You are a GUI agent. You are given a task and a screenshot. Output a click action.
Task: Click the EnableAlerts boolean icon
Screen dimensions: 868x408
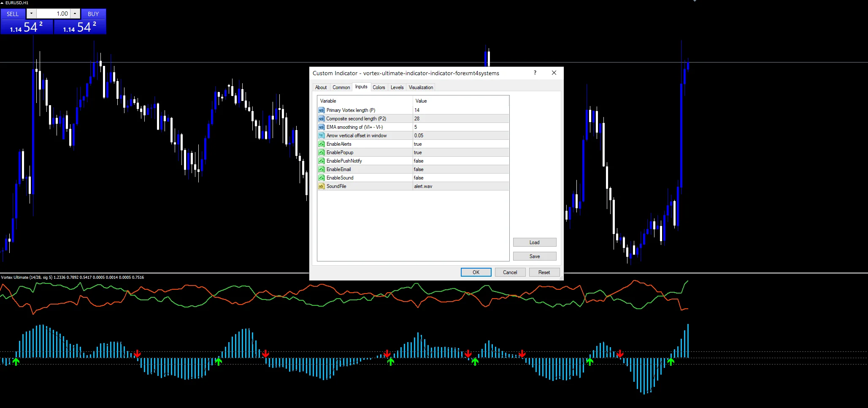coord(322,144)
